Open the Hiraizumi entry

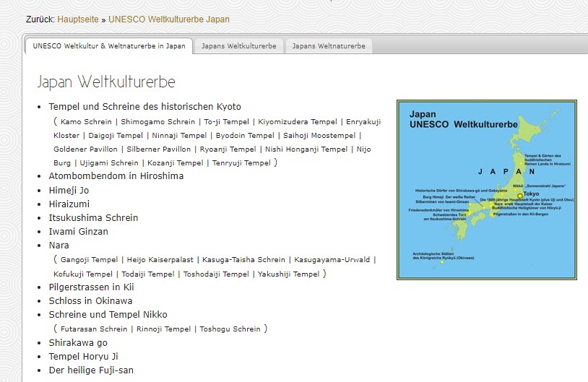[69, 204]
